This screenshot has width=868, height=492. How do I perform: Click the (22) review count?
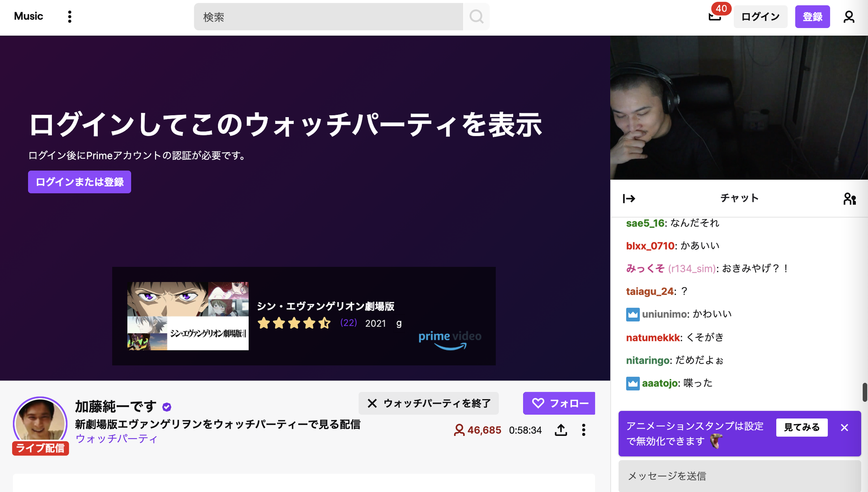point(349,323)
